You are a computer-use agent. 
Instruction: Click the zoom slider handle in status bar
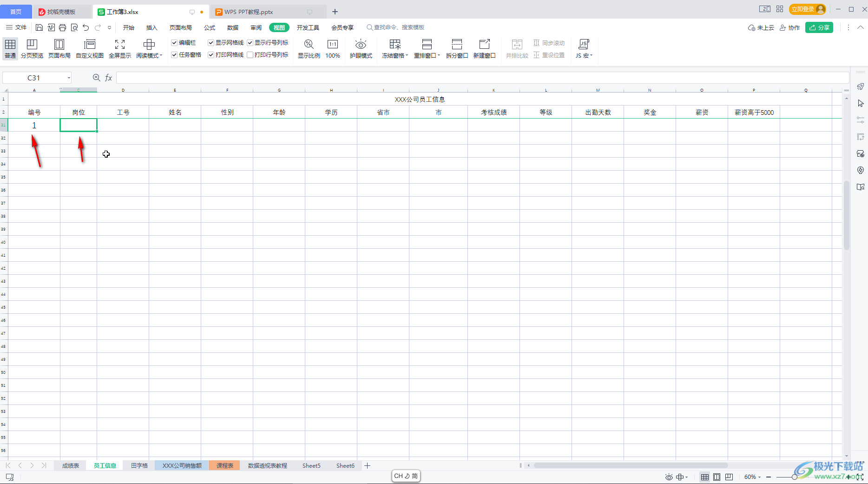click(795, 477)
